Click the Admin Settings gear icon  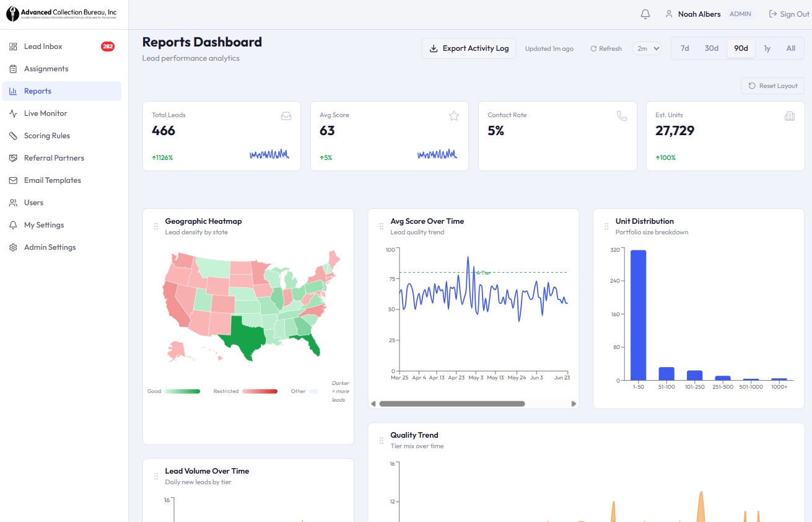coord(13,247)
